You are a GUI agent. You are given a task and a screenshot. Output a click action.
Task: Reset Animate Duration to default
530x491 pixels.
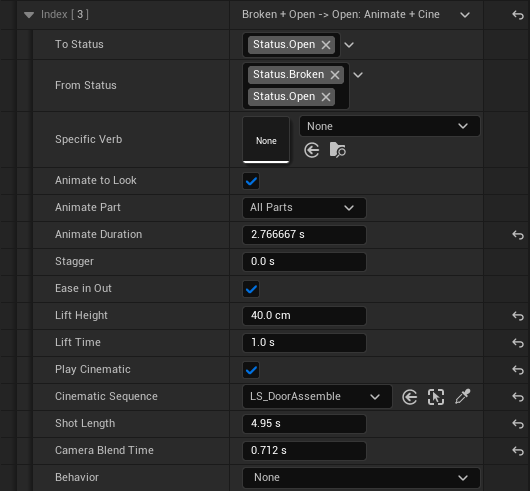pos(518,235)
